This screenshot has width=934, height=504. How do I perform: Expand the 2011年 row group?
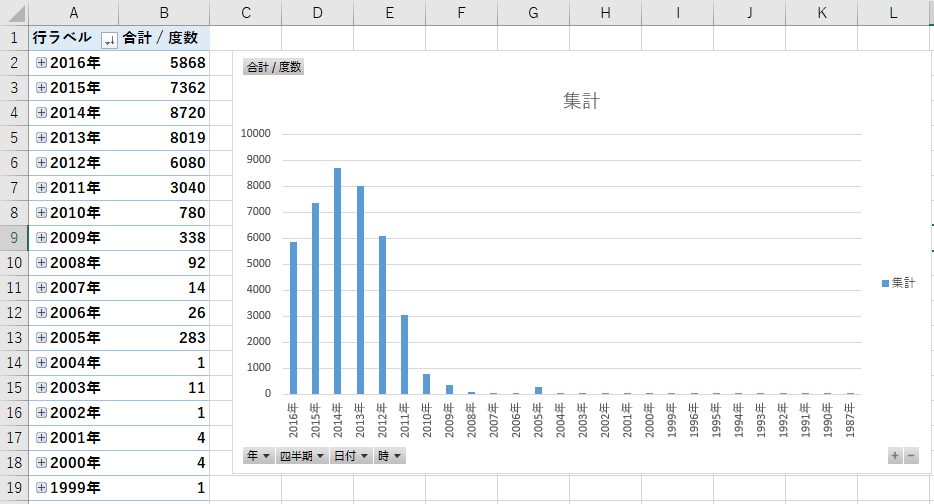tap(41, 188)
